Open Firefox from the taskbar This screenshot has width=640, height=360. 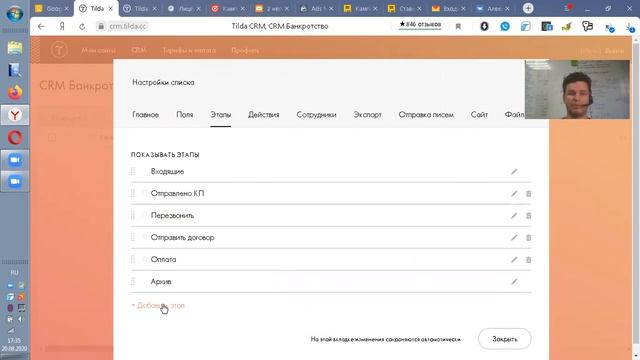tap(15, 93)
